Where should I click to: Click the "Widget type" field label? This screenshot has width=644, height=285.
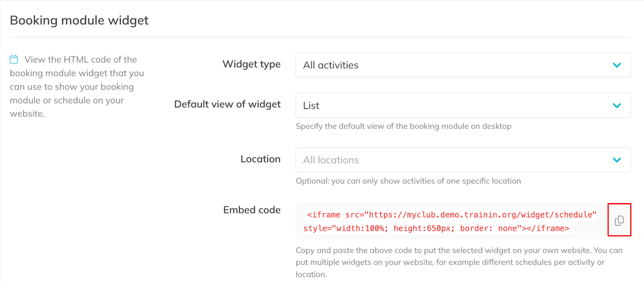pos(252,64)
